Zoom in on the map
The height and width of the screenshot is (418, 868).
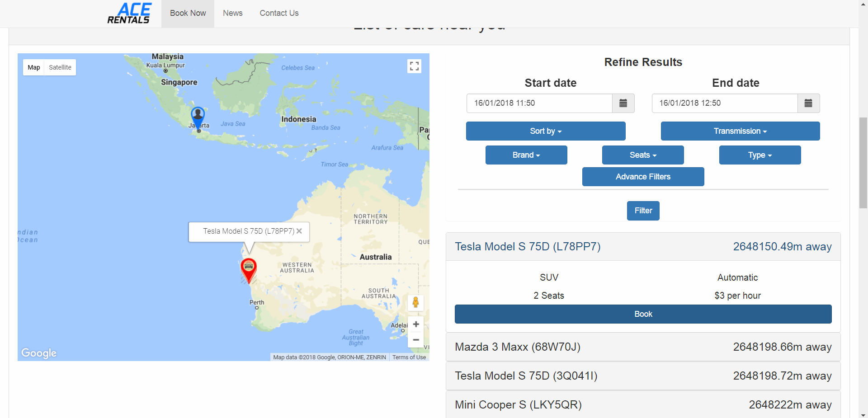pyautogui.click(x=416, y=324)
